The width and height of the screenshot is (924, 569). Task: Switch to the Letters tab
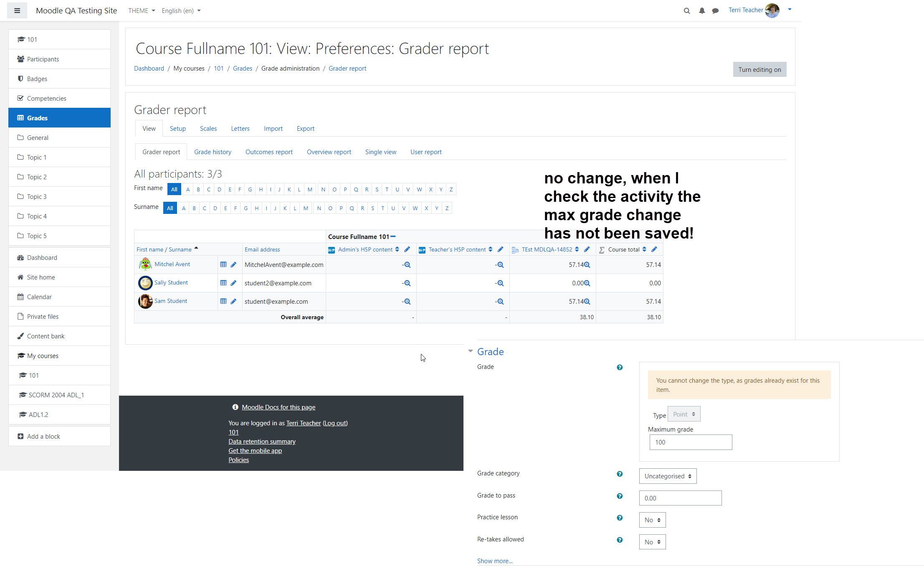[x=240, y=129]
